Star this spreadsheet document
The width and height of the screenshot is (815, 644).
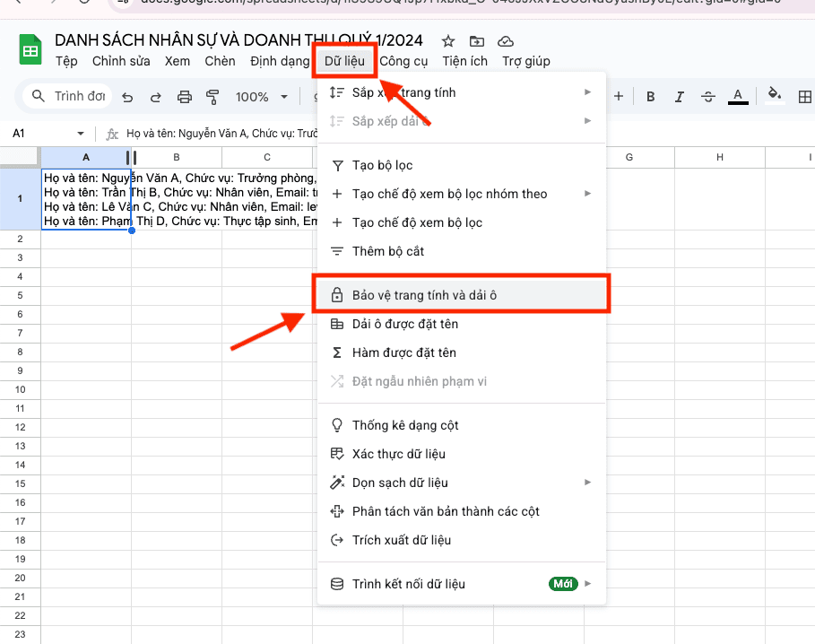point(448,41)
